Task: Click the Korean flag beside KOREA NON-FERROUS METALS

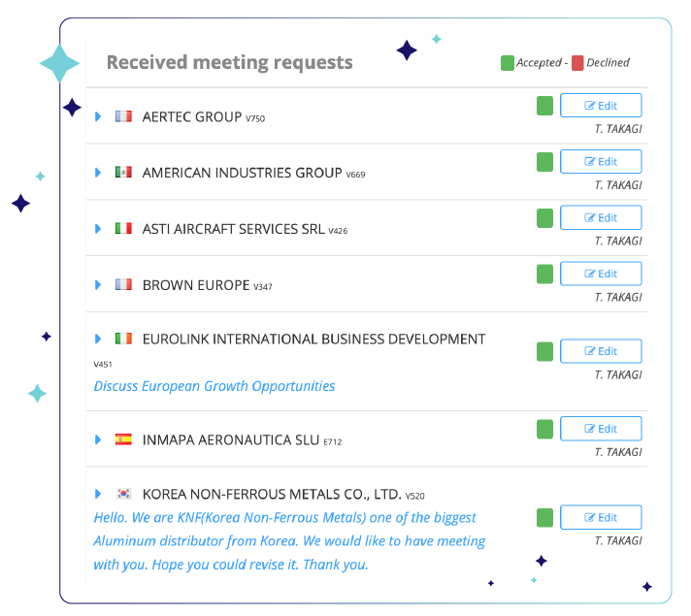Action: click(x=123, y=494)
